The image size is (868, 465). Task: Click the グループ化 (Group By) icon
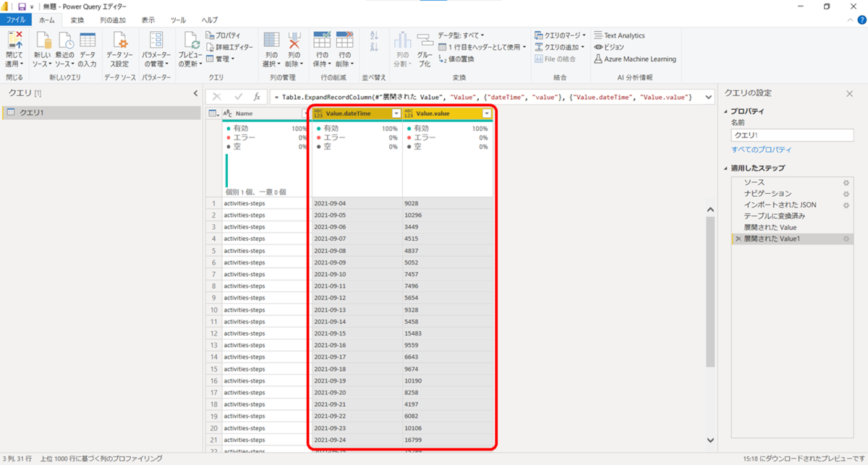click(425, 40)
